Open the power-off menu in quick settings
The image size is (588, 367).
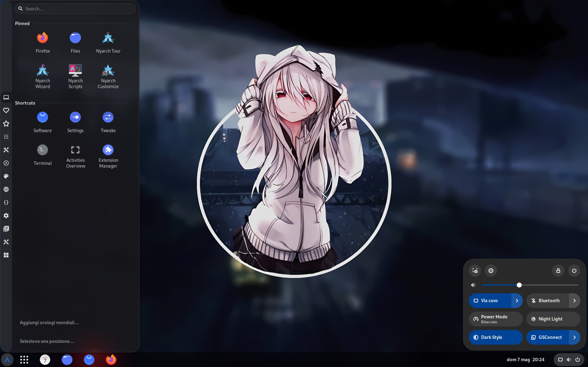click(x=574, y=271)
